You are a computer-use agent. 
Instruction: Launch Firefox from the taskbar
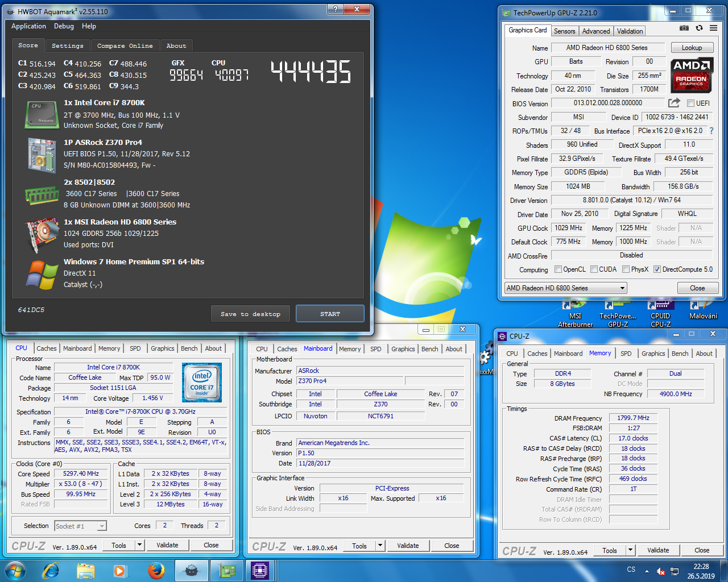click(156, 570)
